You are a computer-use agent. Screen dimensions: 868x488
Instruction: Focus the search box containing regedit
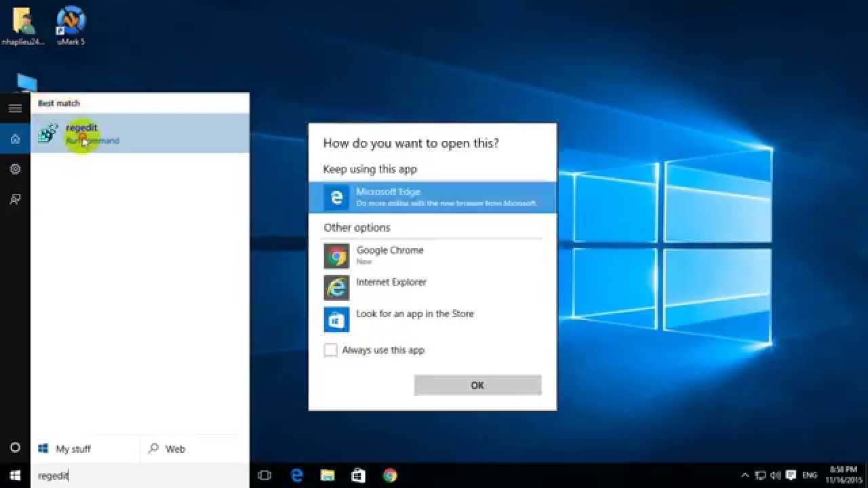click(140, 476)
